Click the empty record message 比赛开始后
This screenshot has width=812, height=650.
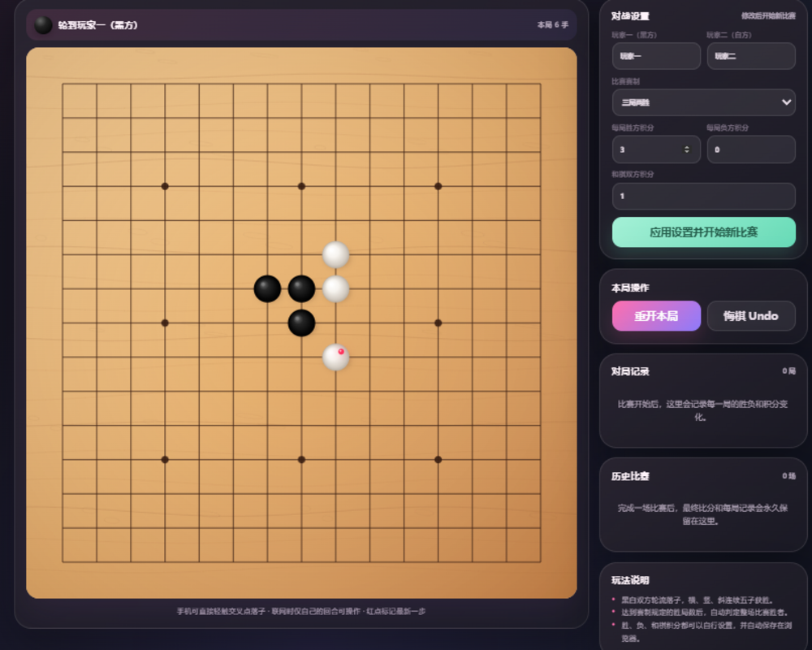[x=702, y=410]
